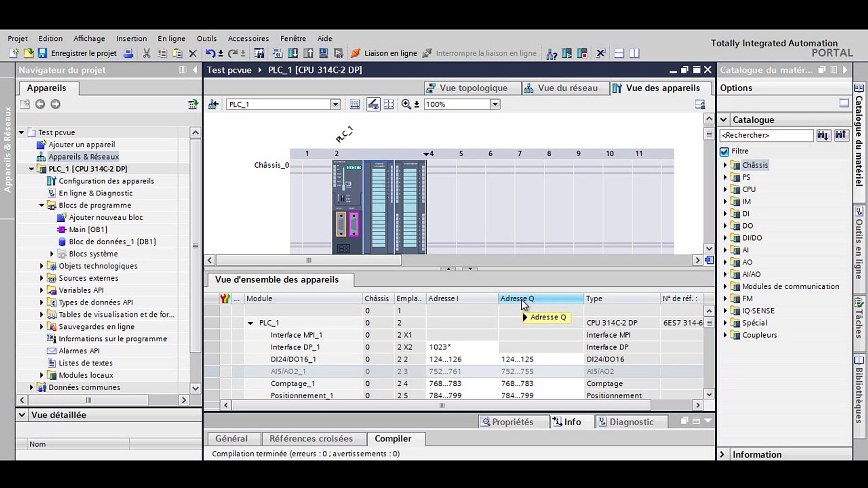Collapse Blocs de programme tree node

coord(42,205)
